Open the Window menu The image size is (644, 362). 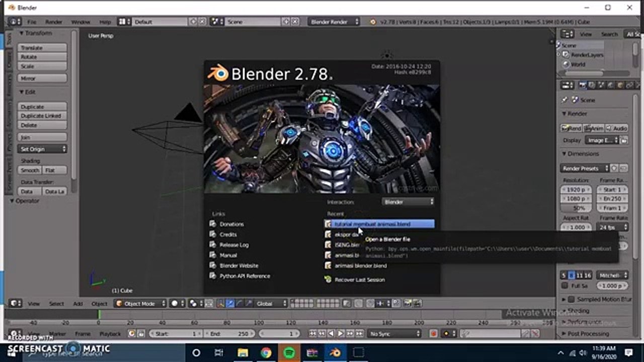(x=80, y=22)
